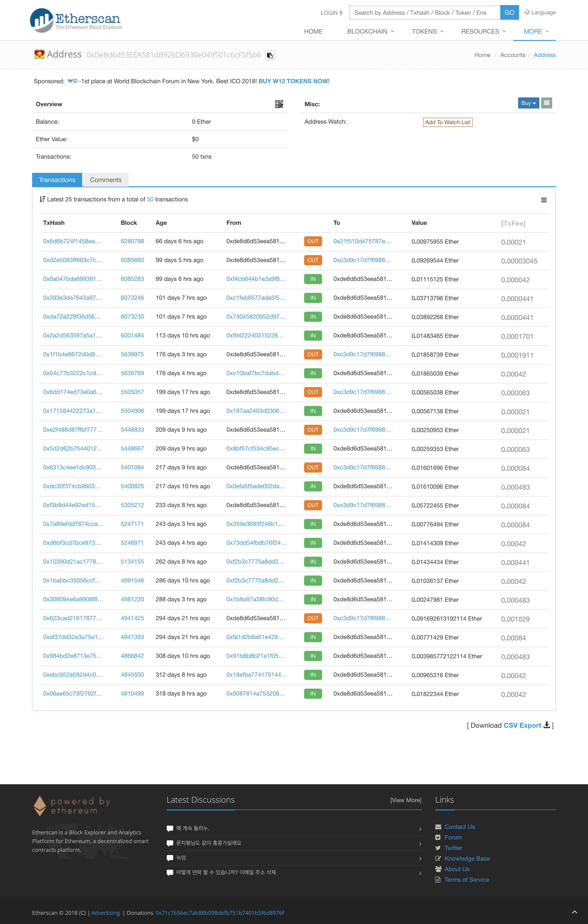Click the address identicon avatar
588x924 pixels.
coord(39,54)
